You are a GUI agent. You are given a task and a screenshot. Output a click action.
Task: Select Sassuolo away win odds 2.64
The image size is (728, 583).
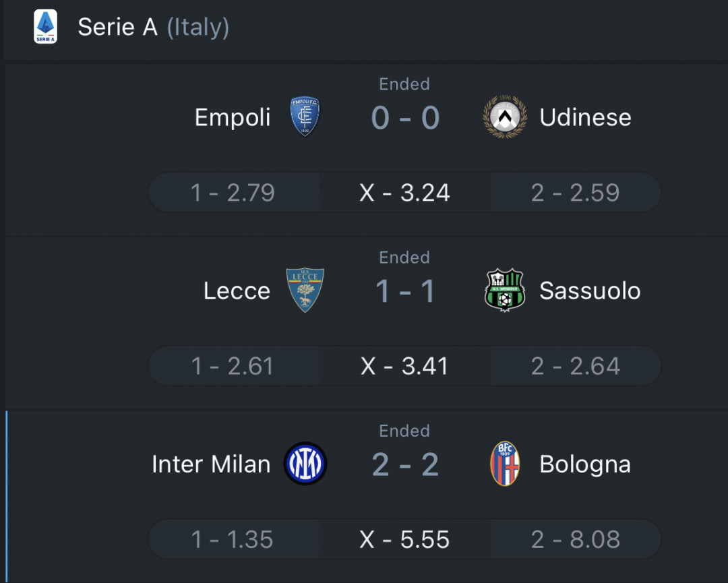pyautogui.click(x=576, y=366)
